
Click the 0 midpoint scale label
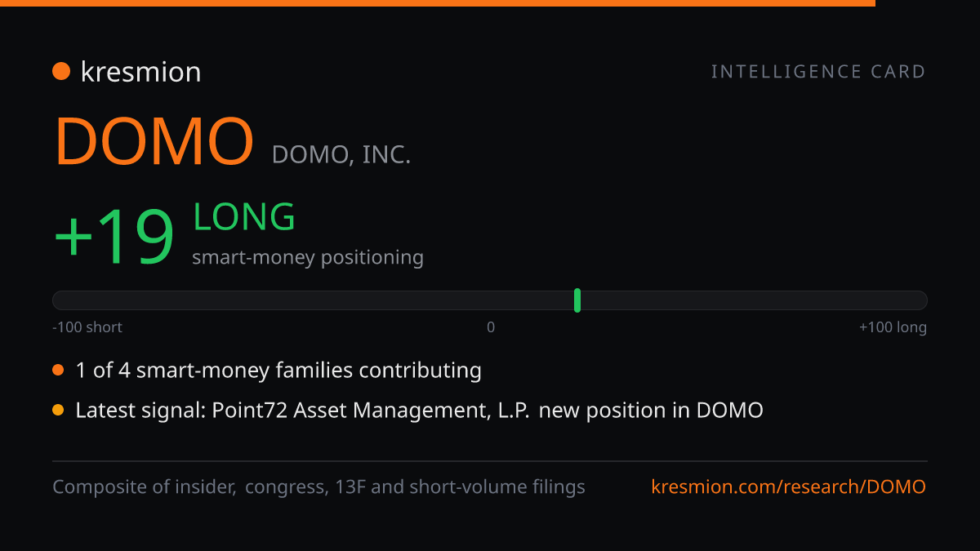pyautogui.click(x=491, y=327)
